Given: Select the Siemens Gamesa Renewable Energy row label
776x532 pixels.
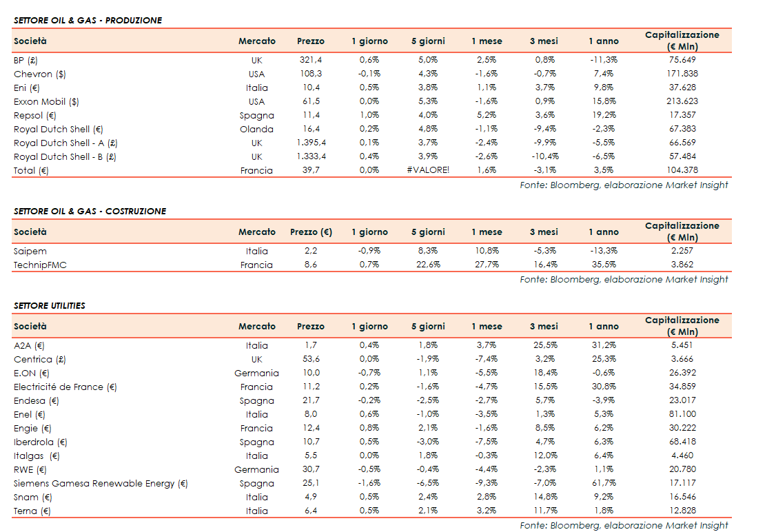Looking at the screenshot, I should (101, 483).
